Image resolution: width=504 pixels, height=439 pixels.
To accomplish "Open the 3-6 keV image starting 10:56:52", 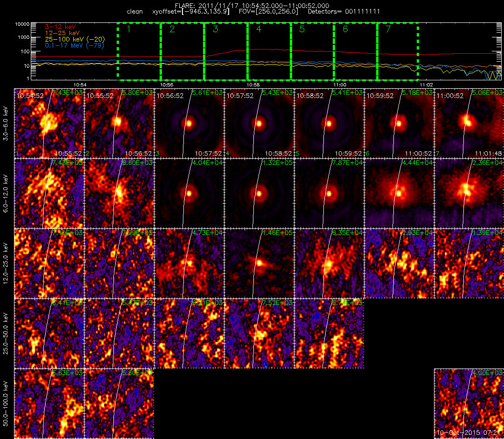I will (189, 123).
